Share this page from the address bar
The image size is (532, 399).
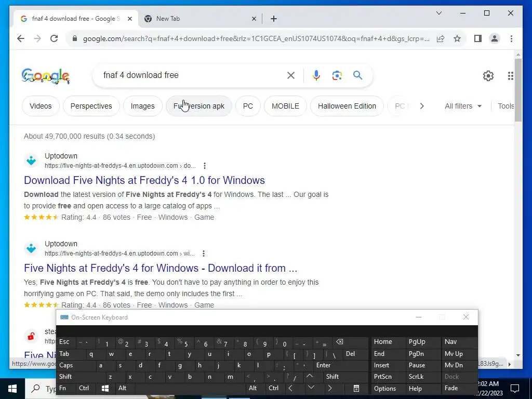[441, 38]
